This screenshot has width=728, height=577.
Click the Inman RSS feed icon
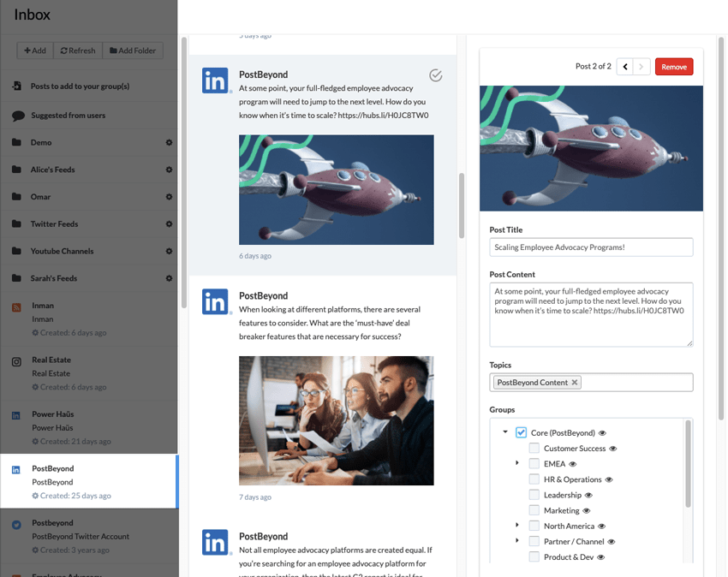click(x=16, y=306)
